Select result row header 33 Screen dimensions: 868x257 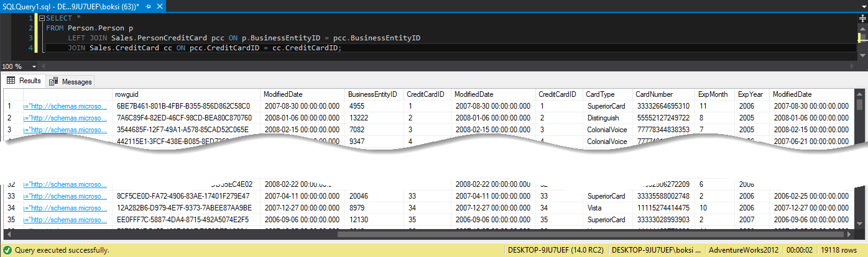point(13,196)
